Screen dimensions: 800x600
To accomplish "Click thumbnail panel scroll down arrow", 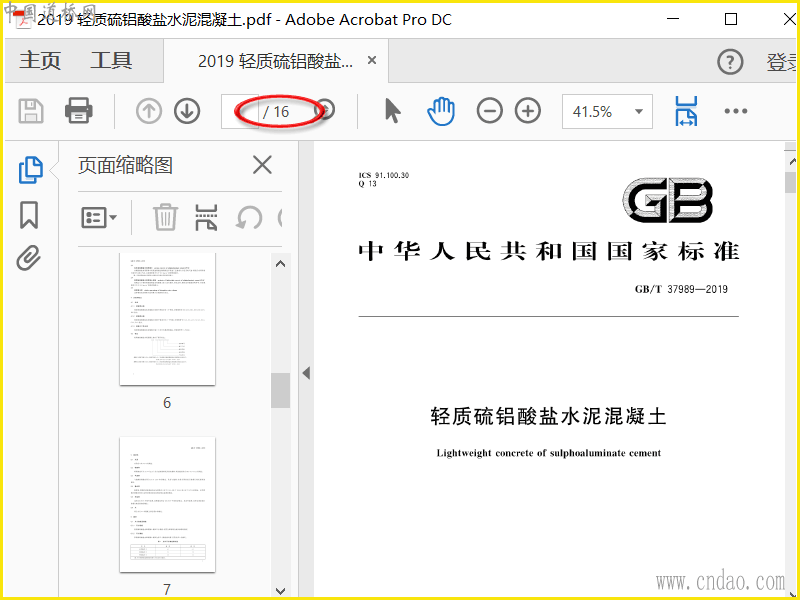I will 280,591.
